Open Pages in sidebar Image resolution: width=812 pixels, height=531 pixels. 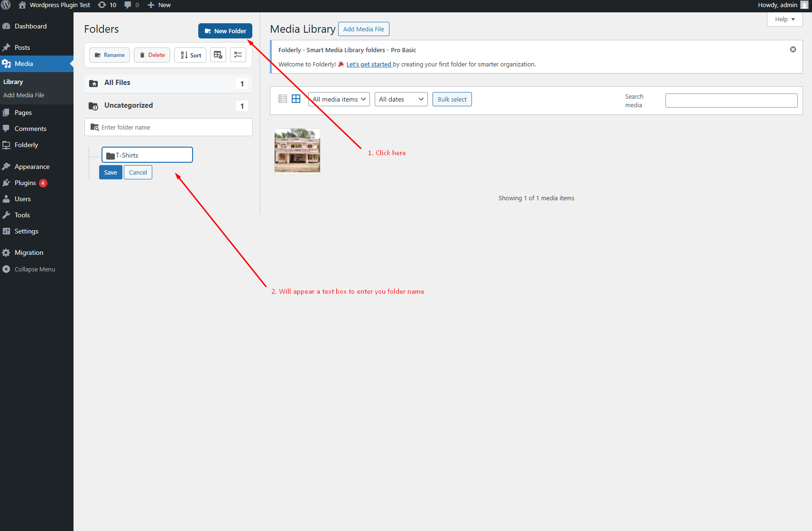click(37, 112)
